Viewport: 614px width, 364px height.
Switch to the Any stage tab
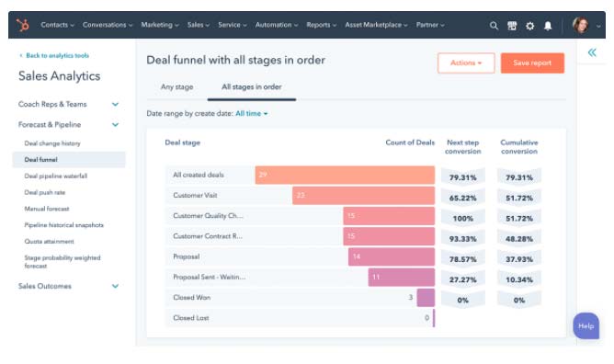(177, 87)
